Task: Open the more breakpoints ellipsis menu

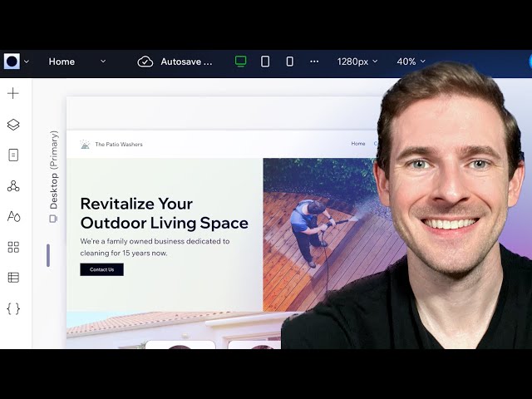Action: pyautogui.click(x=314, y=62)
